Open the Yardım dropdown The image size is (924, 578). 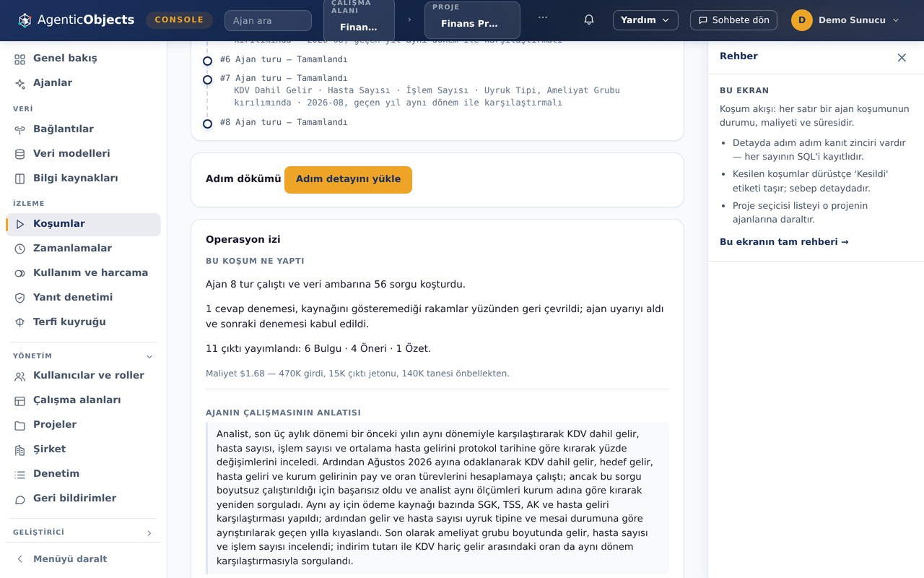645,20
